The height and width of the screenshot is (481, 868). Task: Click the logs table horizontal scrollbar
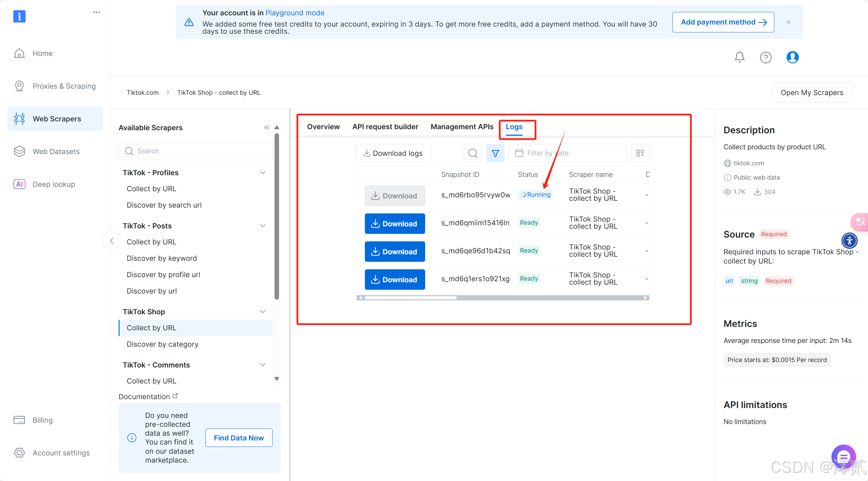tap(410, 298)
